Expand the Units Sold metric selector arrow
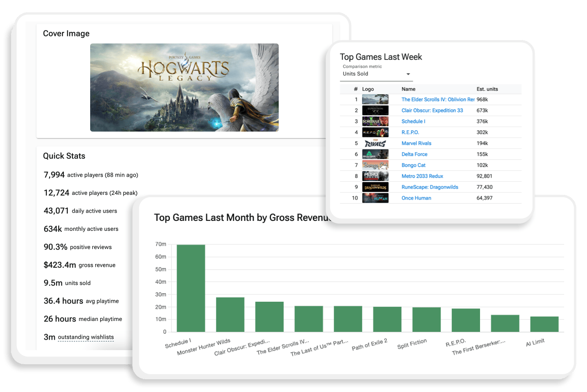 coord(408,74)
